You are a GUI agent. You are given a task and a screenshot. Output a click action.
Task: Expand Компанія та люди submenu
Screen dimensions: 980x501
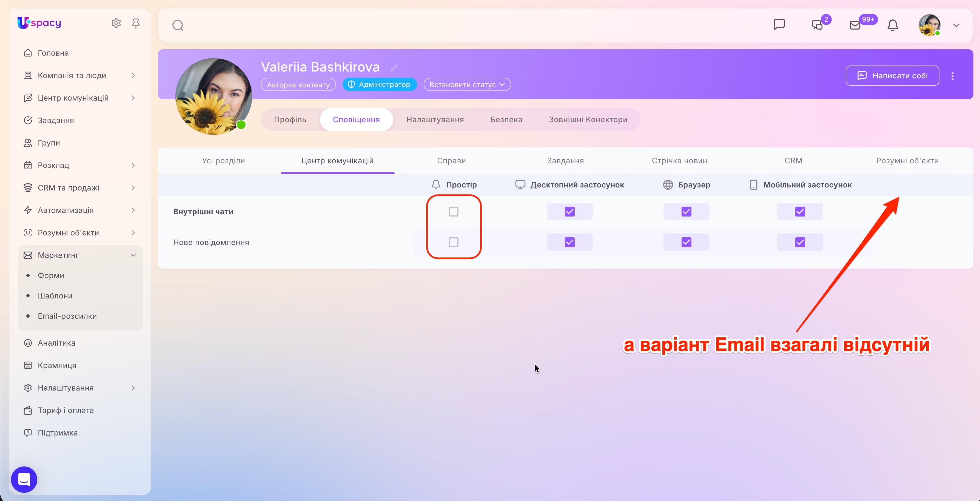tap(133, 75)
